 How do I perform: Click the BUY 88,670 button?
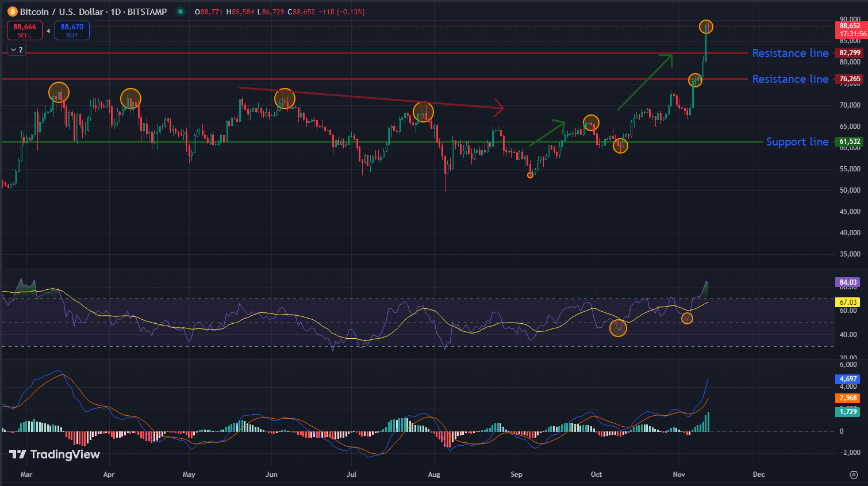[x=72, y=30]
